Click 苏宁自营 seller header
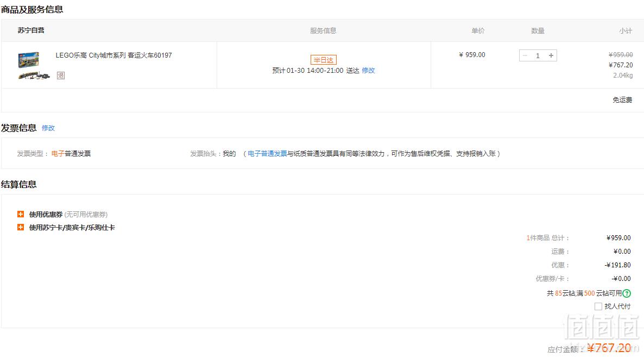This screenshot has height=357, width=644. (31, 30)
